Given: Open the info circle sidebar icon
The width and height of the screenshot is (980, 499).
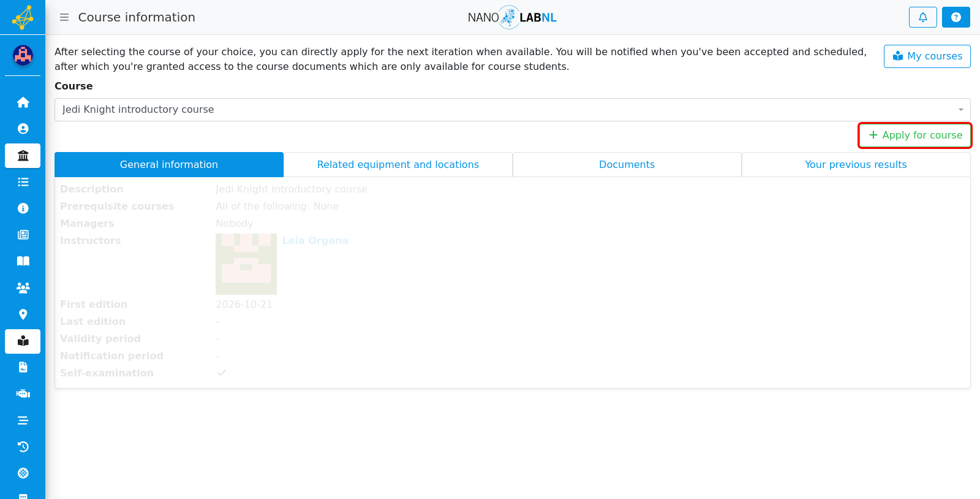Looking at the screenshot, I should (23, 208).
